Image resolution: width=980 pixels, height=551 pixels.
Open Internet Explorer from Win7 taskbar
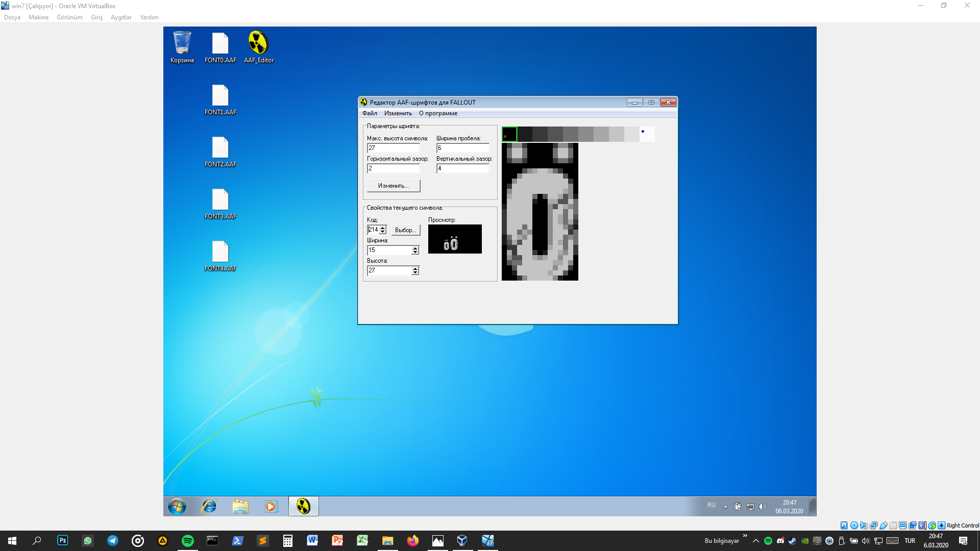(x=209, y=506)
